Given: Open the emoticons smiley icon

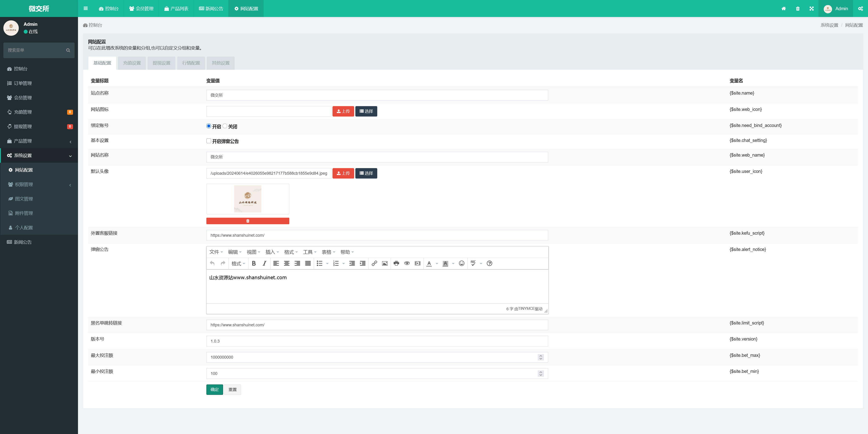Looking at the screenshot, I should pyautogui.click(x=462, y=263).
